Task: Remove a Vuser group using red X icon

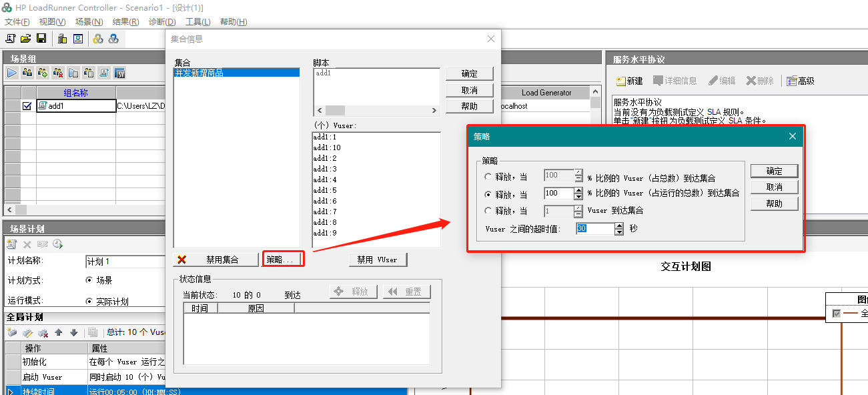Action: 57,73
